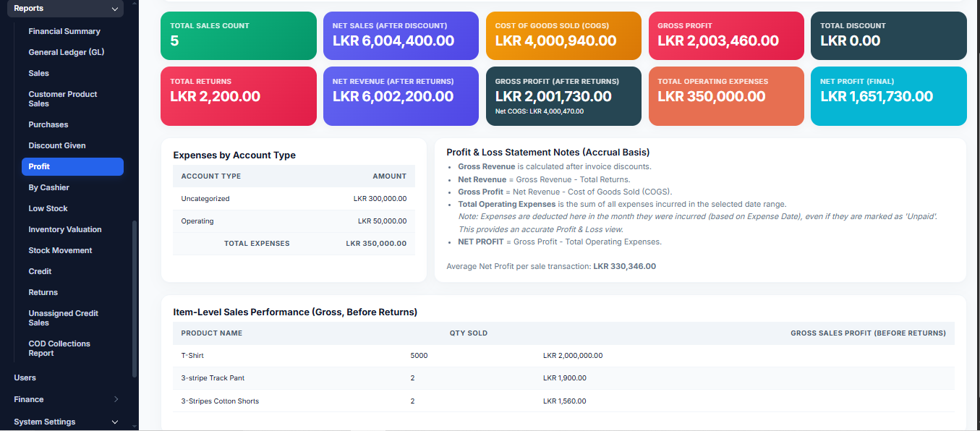The width and height of the screenshot is (980, 431).
Task: Click the LKR 50,000.00 amount
Action: click(x=383, y=221)
